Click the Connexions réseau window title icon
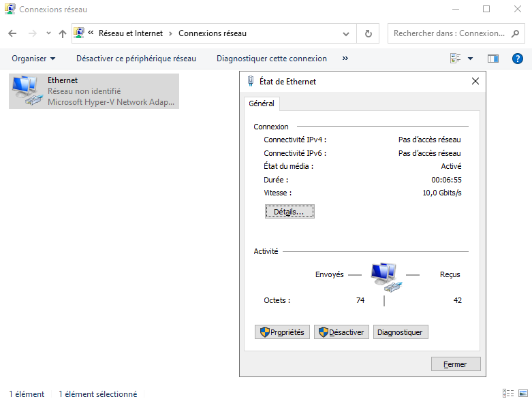This screenshot has height=401, width=532. coord(10,9)
